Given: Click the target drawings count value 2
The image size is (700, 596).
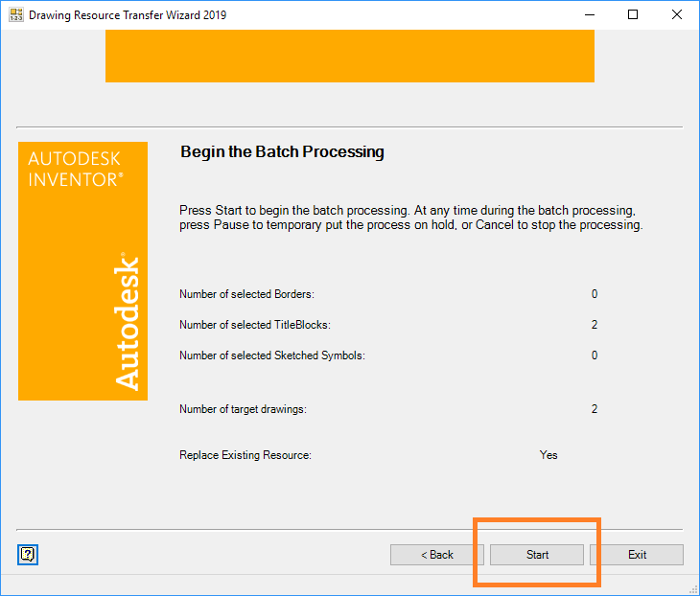Looking at the screenshot, I should coord(595,409).
